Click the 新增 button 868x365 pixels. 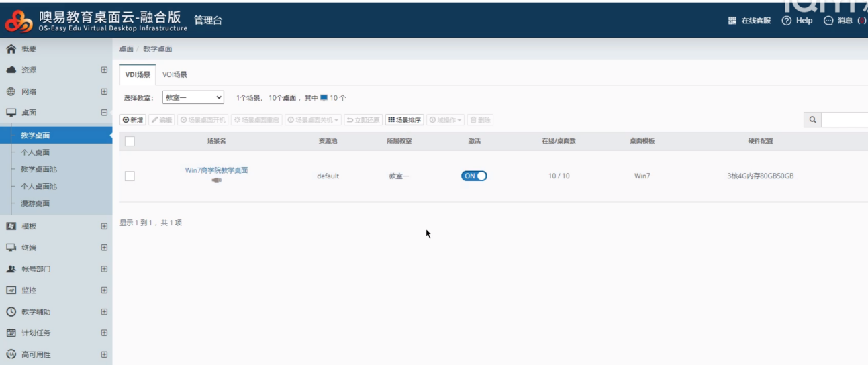coord(133,120)
